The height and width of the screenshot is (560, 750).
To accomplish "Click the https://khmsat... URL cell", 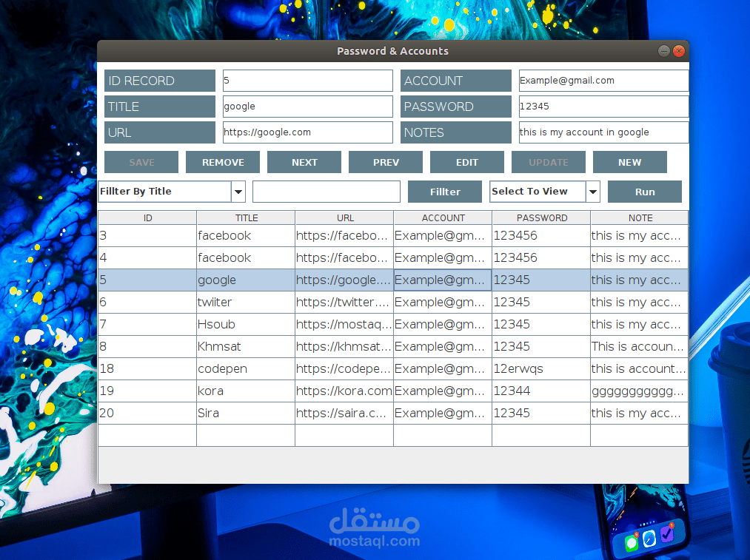I will [344, 346].
